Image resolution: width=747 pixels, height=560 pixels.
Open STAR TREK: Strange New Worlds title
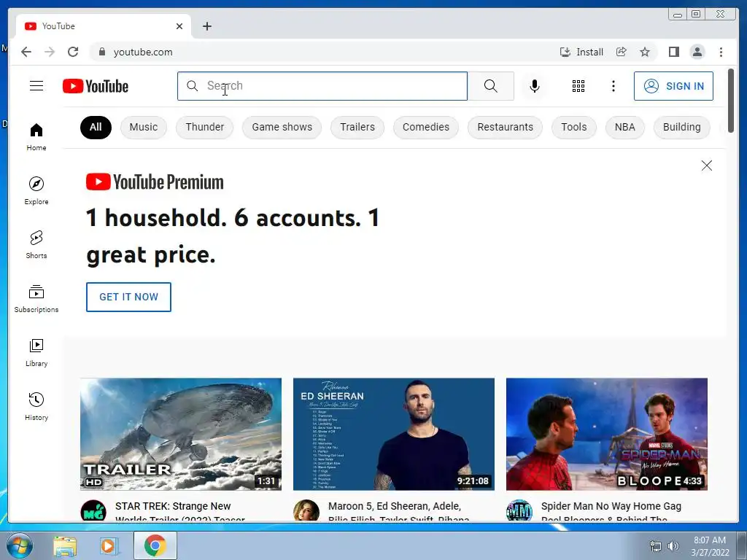[x=180, y=511]
